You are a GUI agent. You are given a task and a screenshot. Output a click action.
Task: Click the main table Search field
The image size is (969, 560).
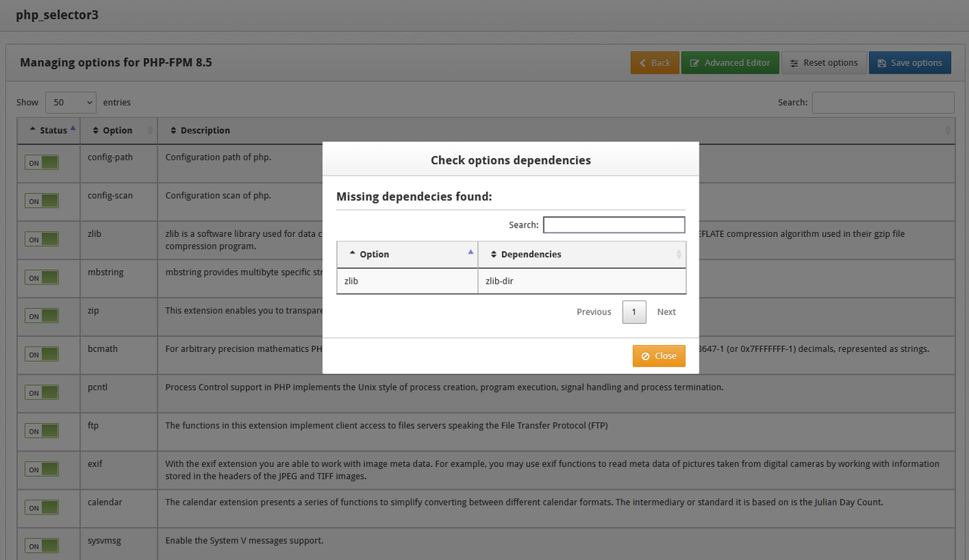pyautogui.click(x=883, y=102)
